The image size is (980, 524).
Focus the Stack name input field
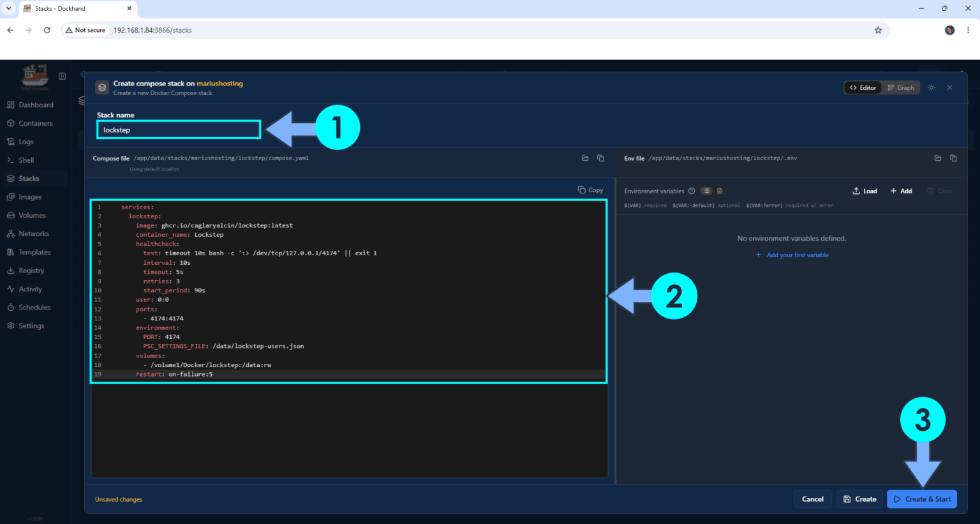(179, 130)
